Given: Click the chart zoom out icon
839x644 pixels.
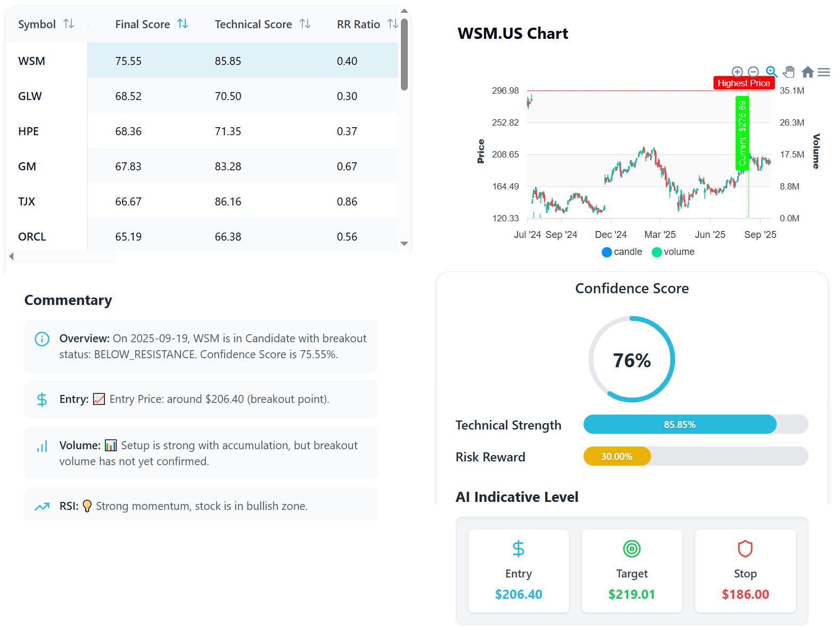Looking at the screenshot, I should pos(753,72).
